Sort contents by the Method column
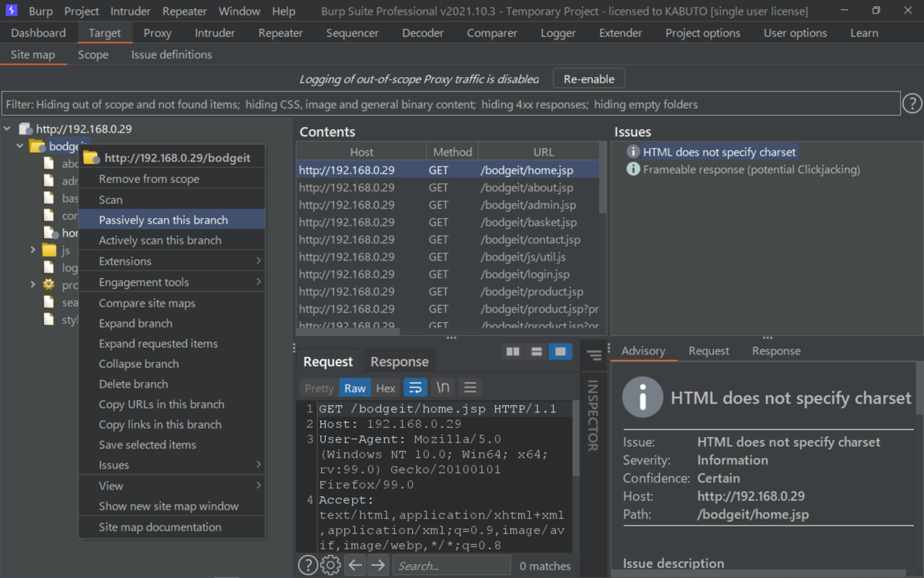924x578 pixels. tap(453, 152)
